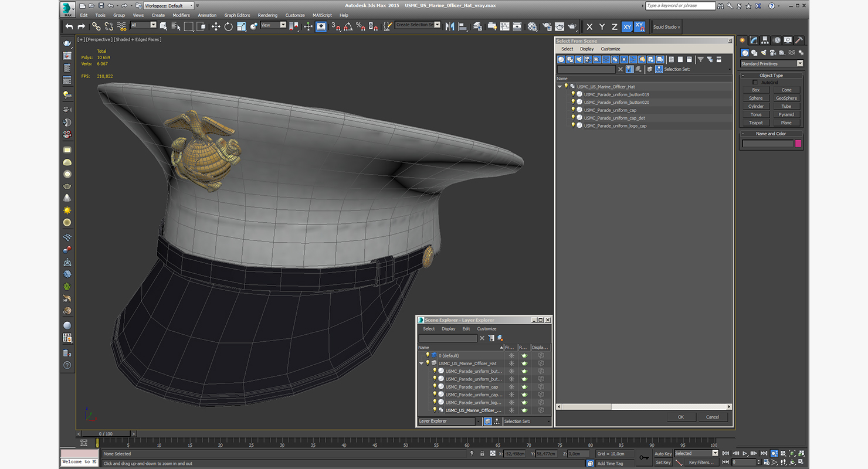868x469 pixels.
Task: Open the Modifiers menu
Action: point(181,15)
